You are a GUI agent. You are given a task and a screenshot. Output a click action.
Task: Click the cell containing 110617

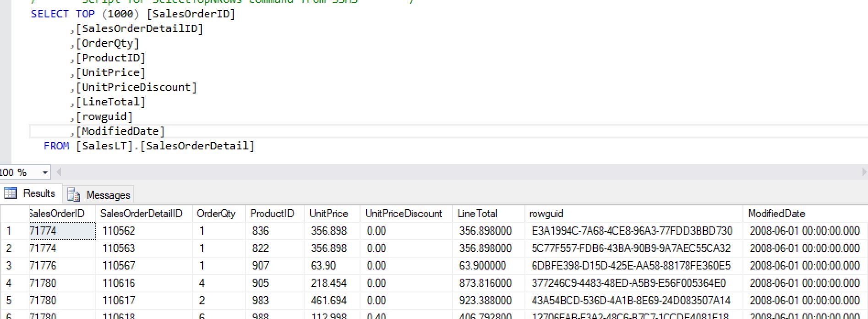143,301
